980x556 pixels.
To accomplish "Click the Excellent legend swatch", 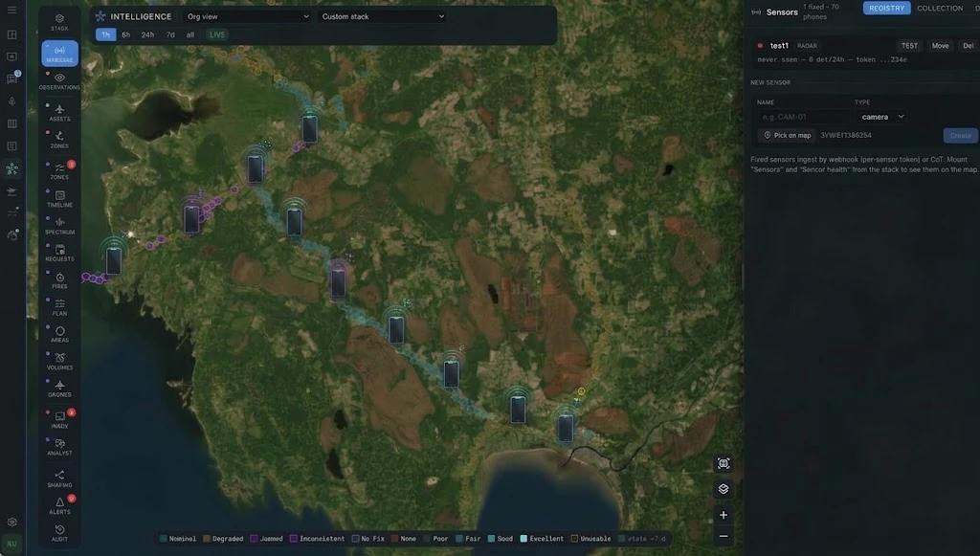I will tap(523, 539).
